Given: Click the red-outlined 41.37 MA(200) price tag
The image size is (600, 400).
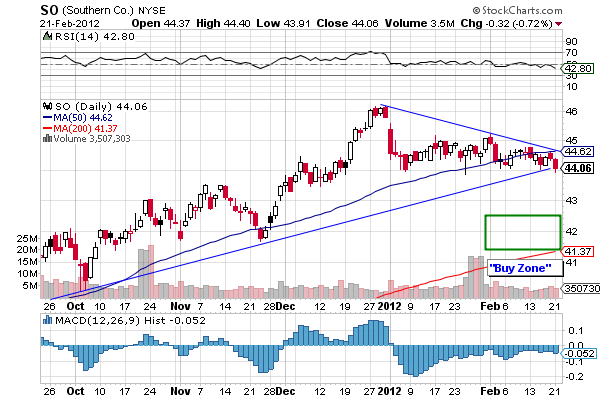Looking at the screenshot, I should pos(577,251).
